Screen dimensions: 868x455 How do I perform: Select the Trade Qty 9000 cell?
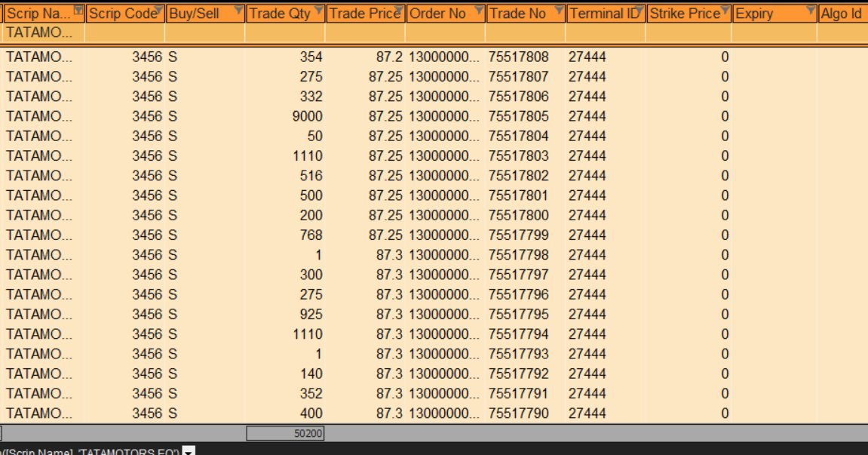pyautogui.click(x=285, y=116)
